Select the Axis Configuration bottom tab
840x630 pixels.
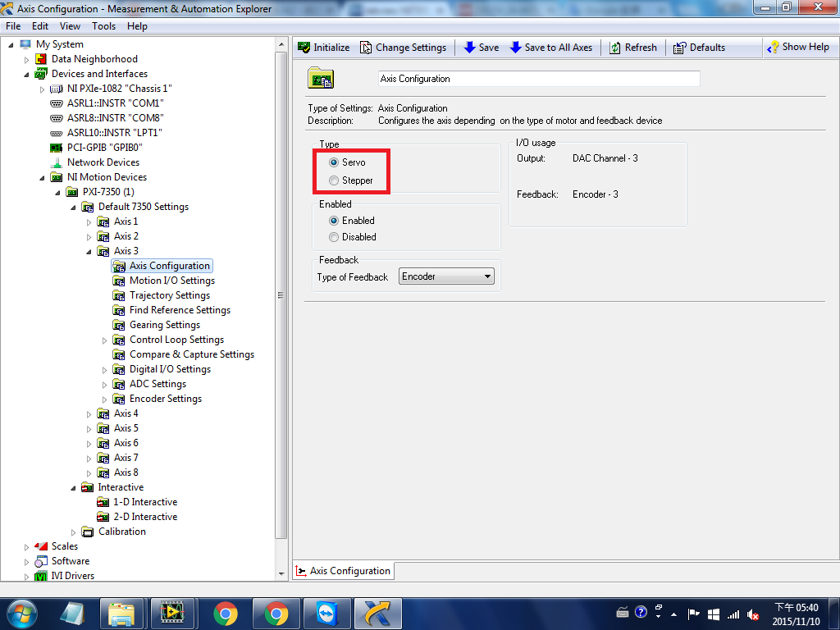point(344,571)
